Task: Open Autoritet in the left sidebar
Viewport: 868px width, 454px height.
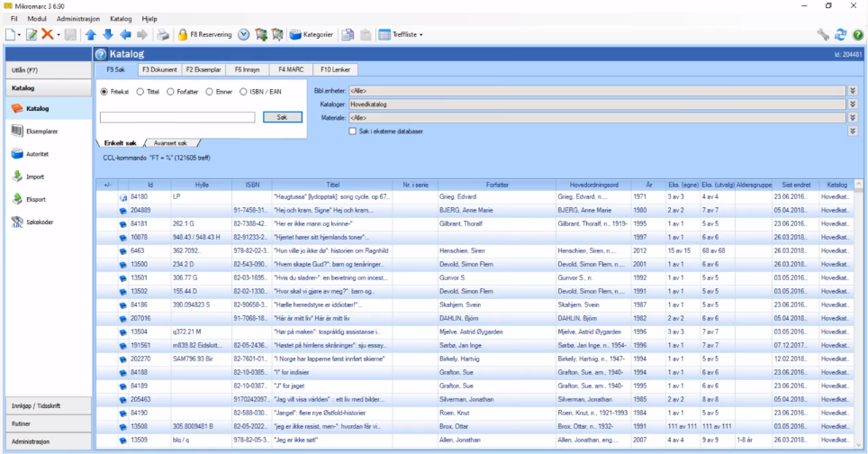Action: point(38,154)
